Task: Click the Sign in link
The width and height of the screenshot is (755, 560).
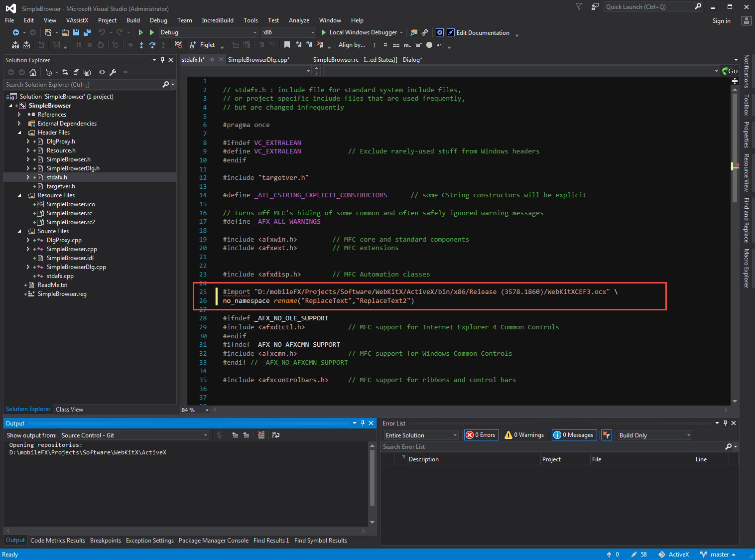Action: (x=721, y=21)
